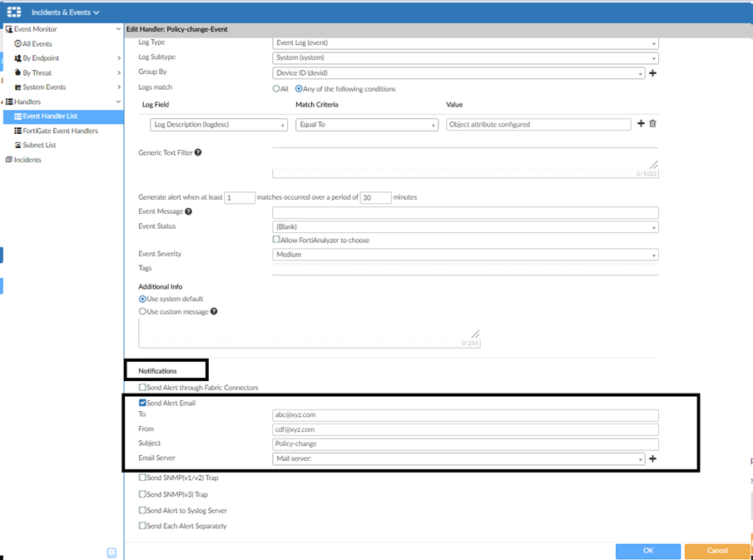This screenshot has height=560, width=753.
Task: Enable Send Alert through Fabric Connectors
Action: point(142,388)
